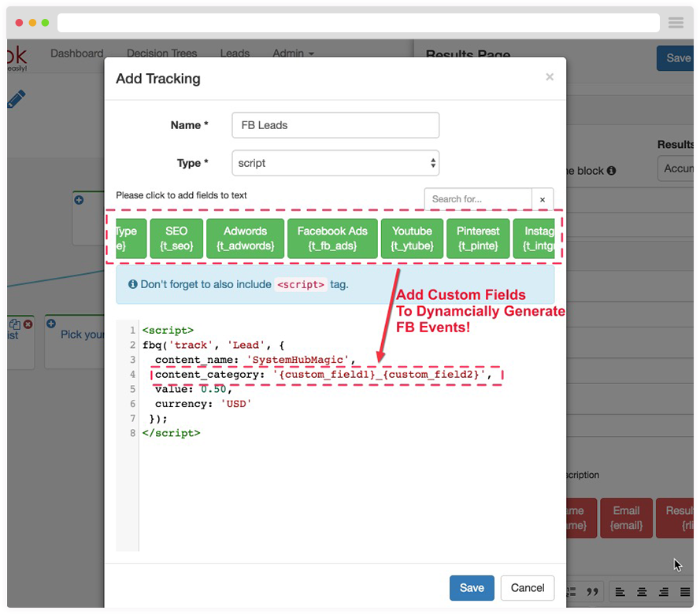Click the align right icon in editor toolbar
Image resolution: width=700 pixels, height=614 pixels.
pyautogui.click(x=664, y=592)
